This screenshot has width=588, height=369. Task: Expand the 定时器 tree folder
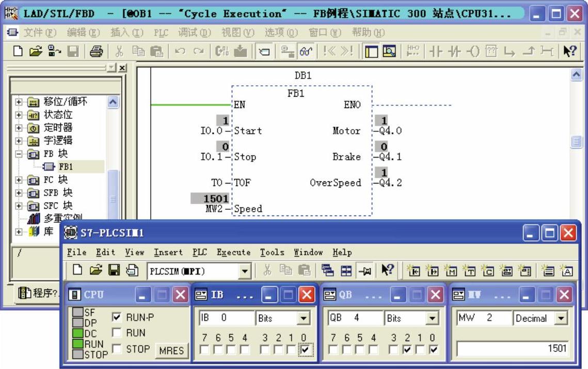point(19,128)
